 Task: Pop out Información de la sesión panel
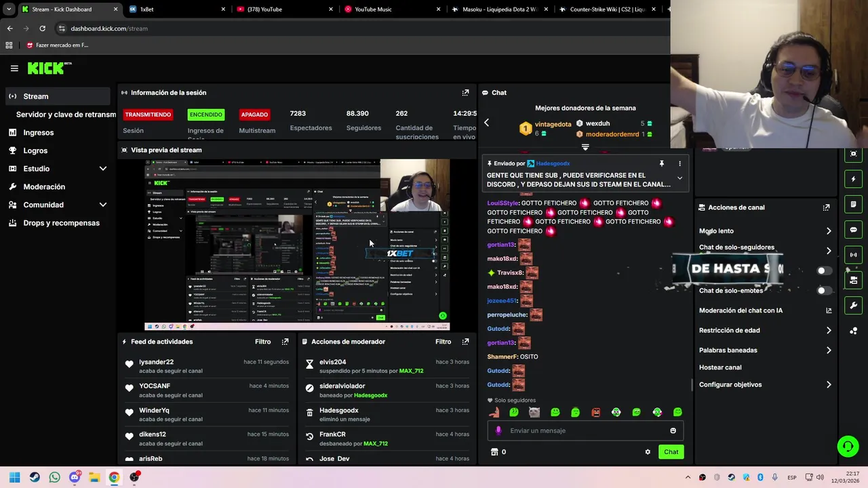(x=465, y=93)
